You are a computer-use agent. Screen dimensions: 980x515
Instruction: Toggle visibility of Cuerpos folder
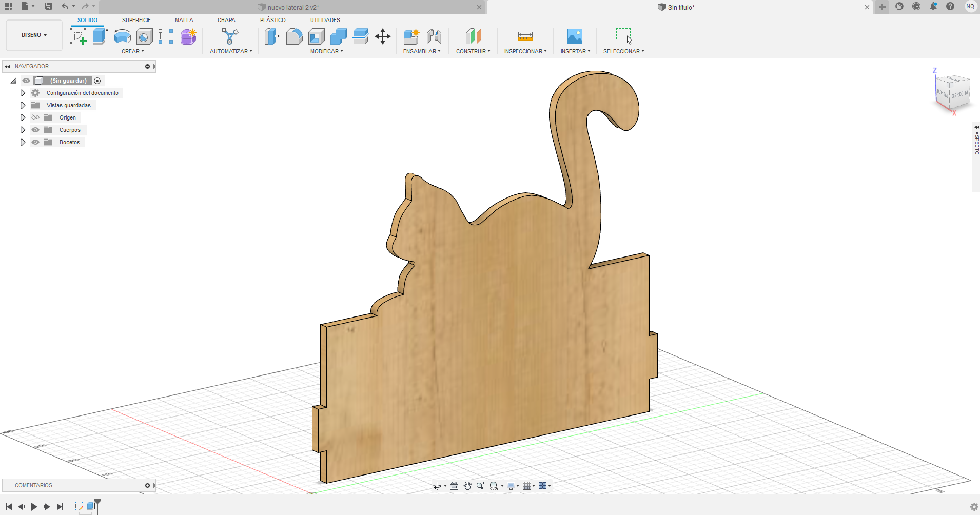[35, 130]
